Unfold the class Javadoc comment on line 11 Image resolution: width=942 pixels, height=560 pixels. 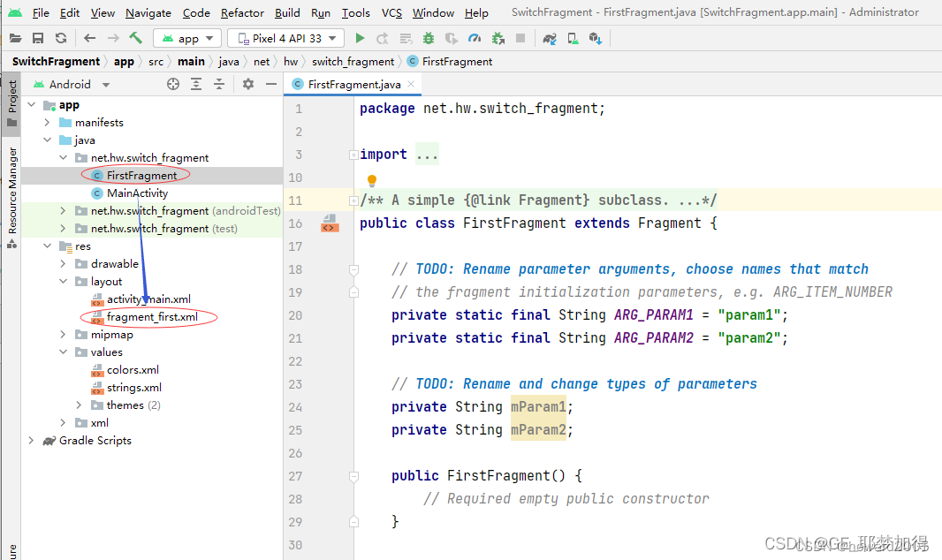click(353, 201)
